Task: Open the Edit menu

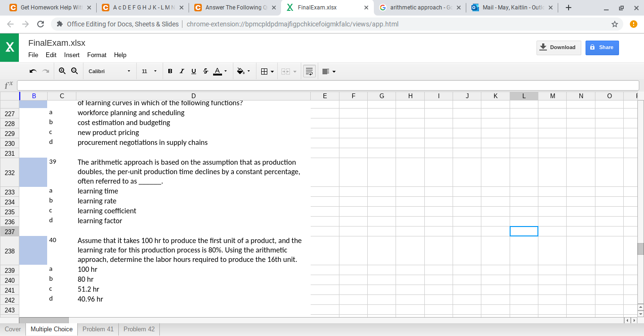Action: pos(51,55)
